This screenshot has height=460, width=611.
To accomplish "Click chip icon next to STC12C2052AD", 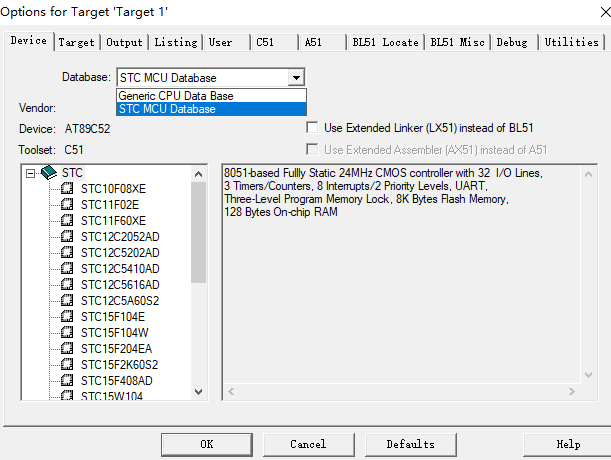I will click(67, 236).
